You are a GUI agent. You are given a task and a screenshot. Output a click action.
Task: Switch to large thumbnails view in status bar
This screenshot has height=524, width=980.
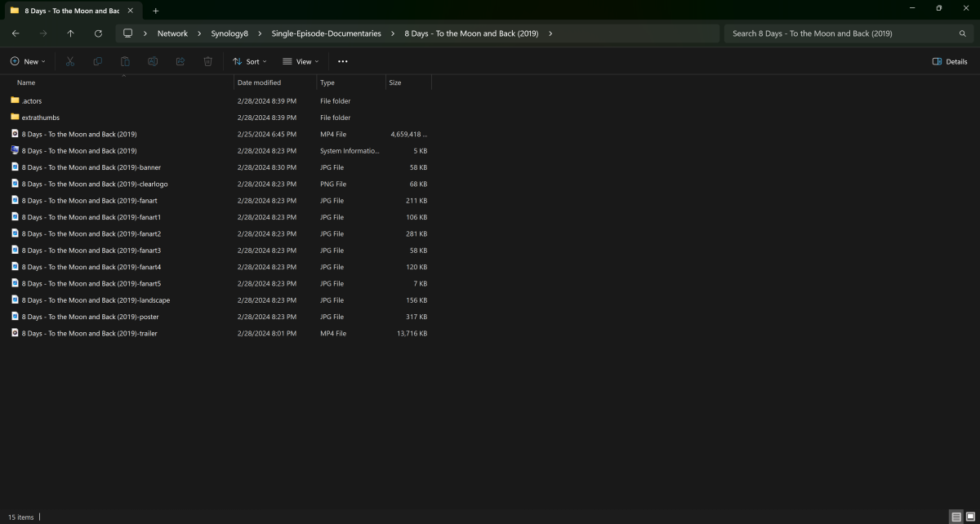click(969, 517)
